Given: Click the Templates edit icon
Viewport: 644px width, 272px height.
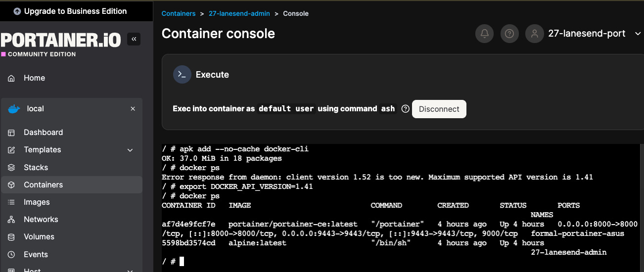Looking at the screenshot, I should 12,150.
